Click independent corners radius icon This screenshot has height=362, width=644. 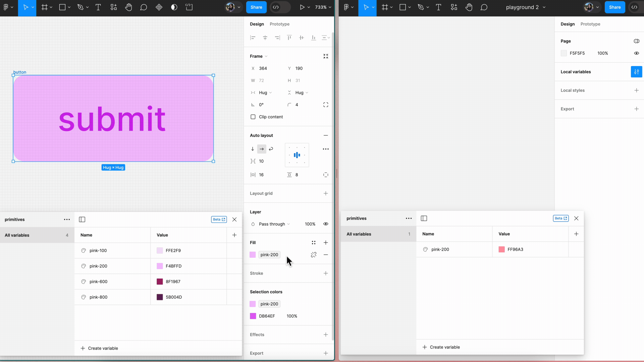point(326,105)
